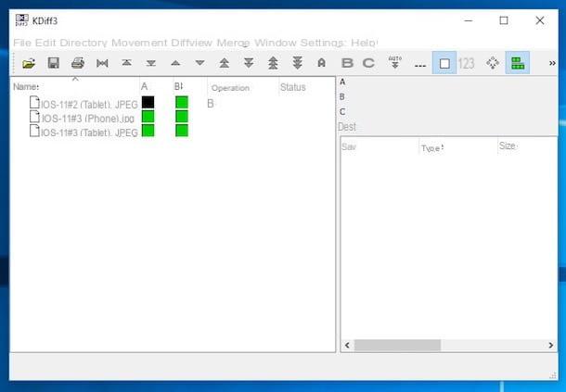This screenshot has height=392, width=566.
Task: Click Go to first delta icon
Action: [126, 63]
